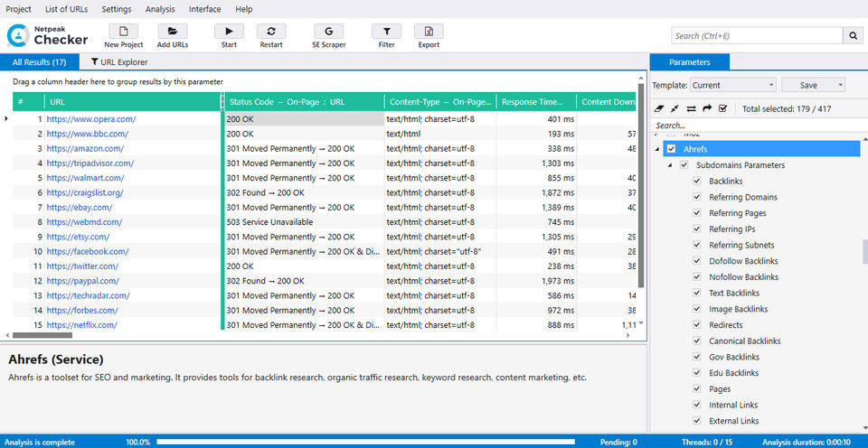
Task: Click the checked-box icon in Parameters toolbar
Action: tap(722, 109)
